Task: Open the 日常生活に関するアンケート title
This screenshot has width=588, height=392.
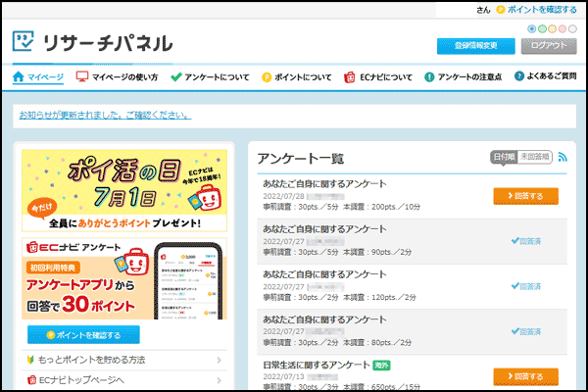Action: [x=317, y=365]
